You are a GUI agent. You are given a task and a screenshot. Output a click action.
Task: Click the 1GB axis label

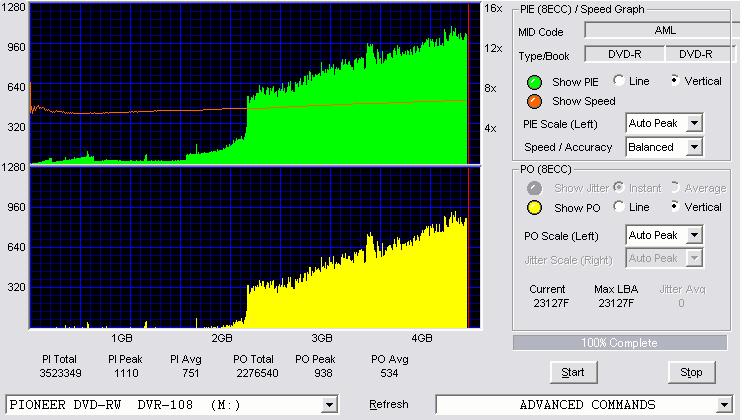click(122, 338)
